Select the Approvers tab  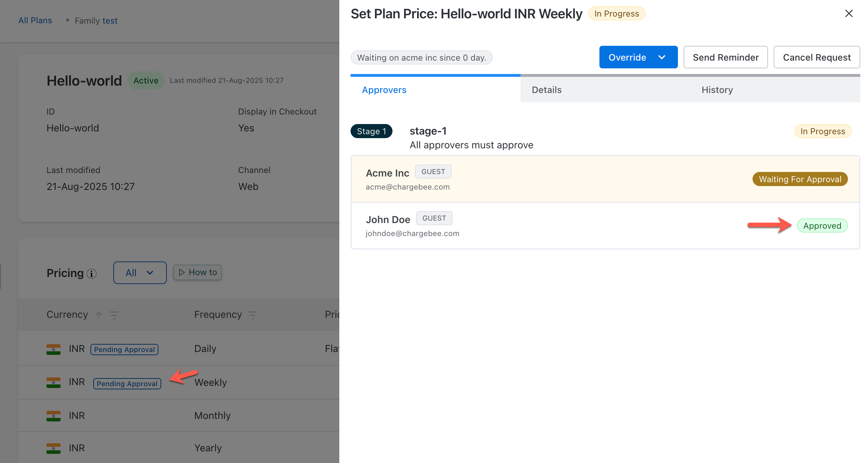coord(384,90)
